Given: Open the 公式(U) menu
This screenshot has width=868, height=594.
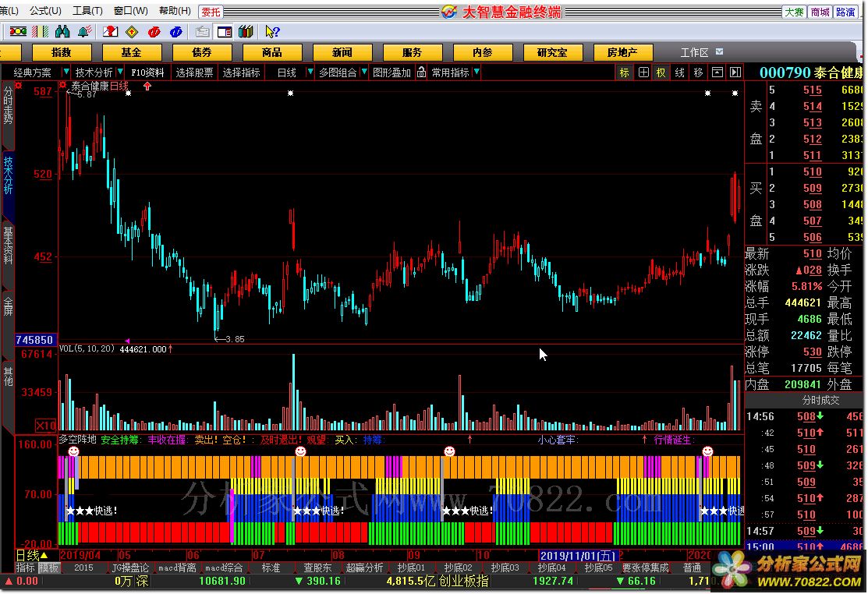Looking at the screenshot, I should (x=45, y=10).
